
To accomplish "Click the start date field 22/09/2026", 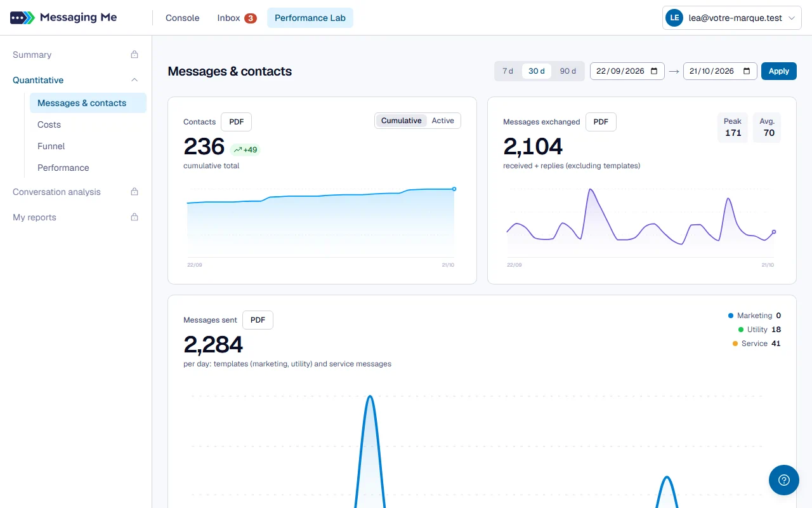I will click(627, 71).
